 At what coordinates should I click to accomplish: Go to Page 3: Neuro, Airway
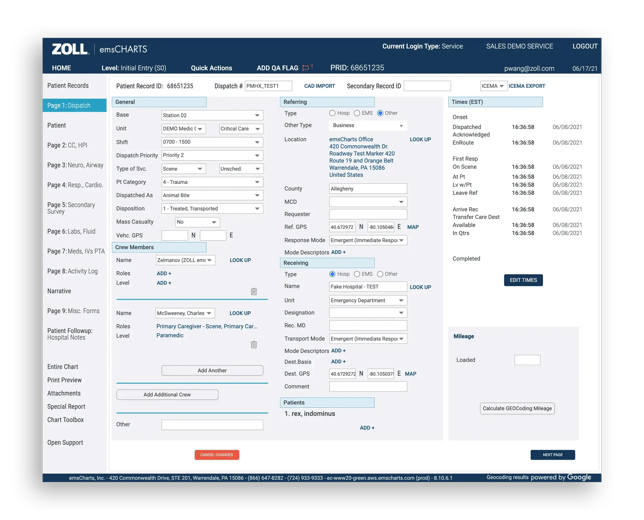coord(75,165)
